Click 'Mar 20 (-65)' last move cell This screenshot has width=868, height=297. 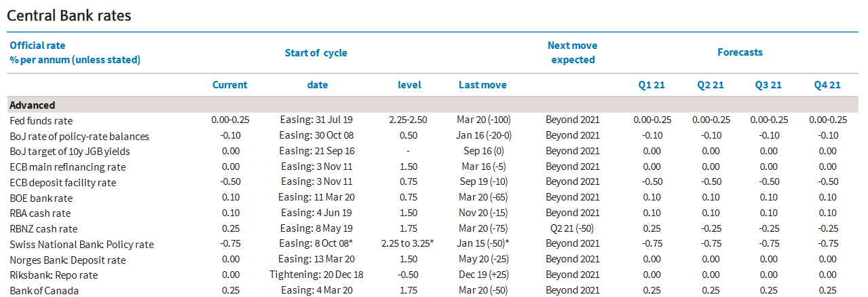(483, 198)
